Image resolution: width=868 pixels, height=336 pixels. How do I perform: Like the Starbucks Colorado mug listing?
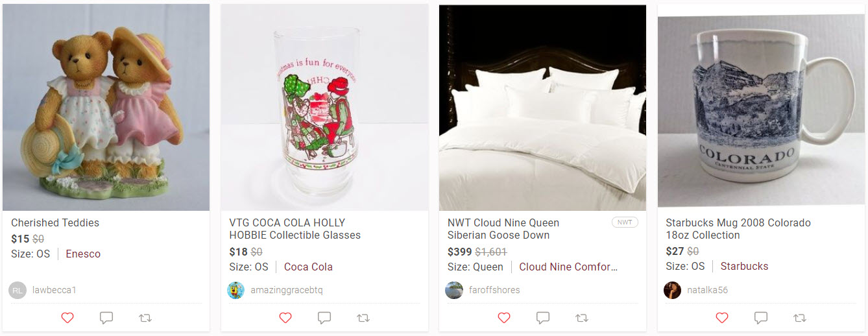click(x=722, y=318)
